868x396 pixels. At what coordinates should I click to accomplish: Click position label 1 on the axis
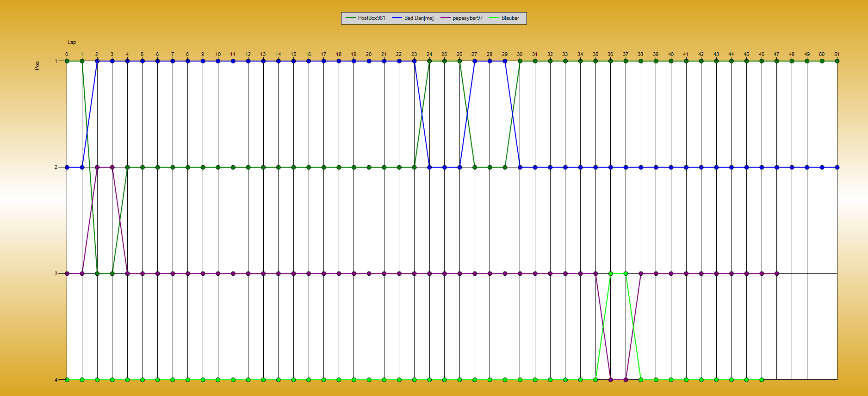click(56, 61)
